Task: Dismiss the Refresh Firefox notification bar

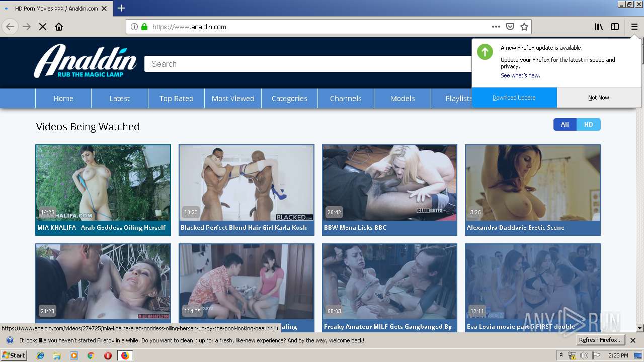Action: click(x=633, y=340)
